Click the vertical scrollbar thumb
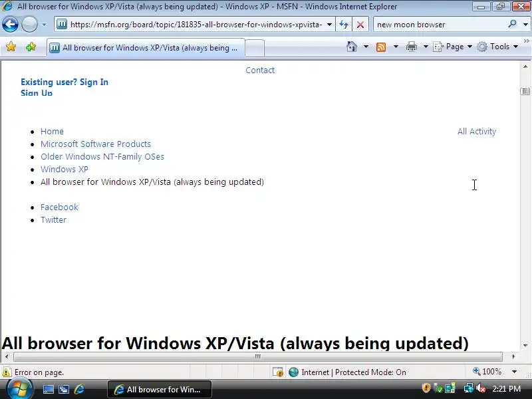Viewport: 532px width, 399px height. click(x=525, y=91)
